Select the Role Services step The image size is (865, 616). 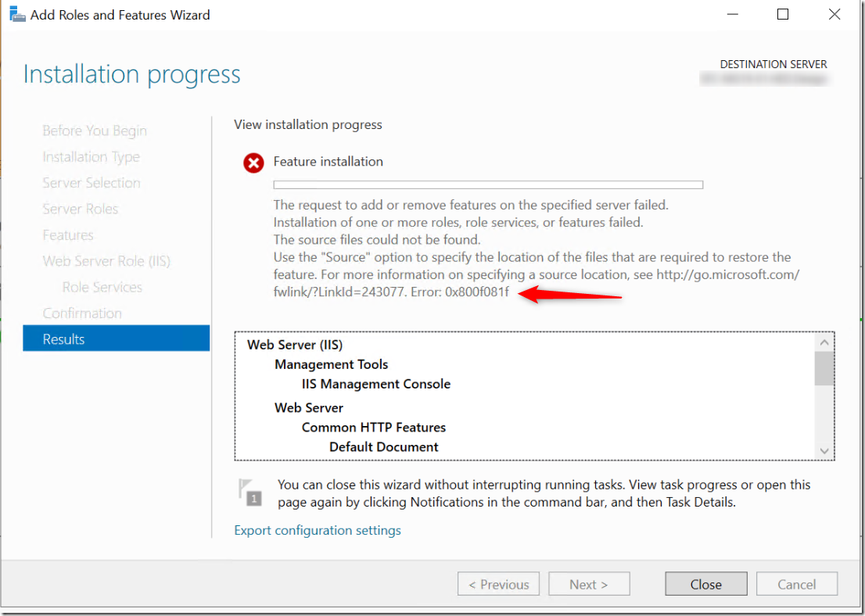pyautogui.click(x=100, y=287)
